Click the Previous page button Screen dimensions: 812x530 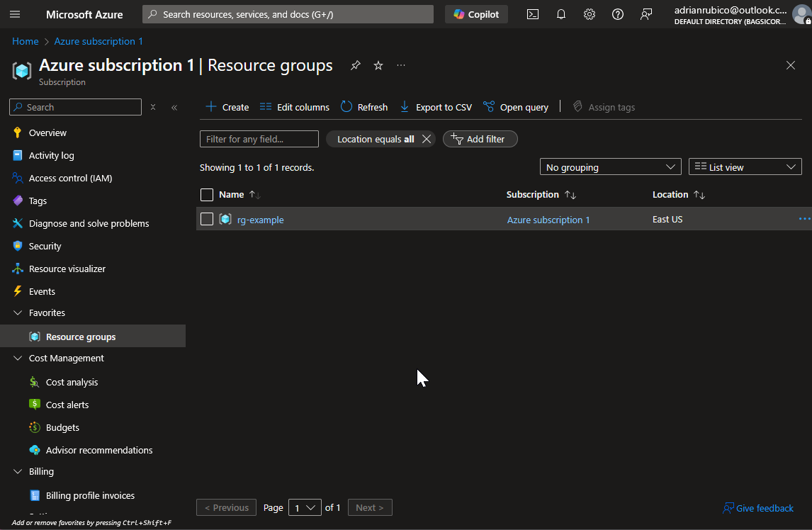pos(226,508)
